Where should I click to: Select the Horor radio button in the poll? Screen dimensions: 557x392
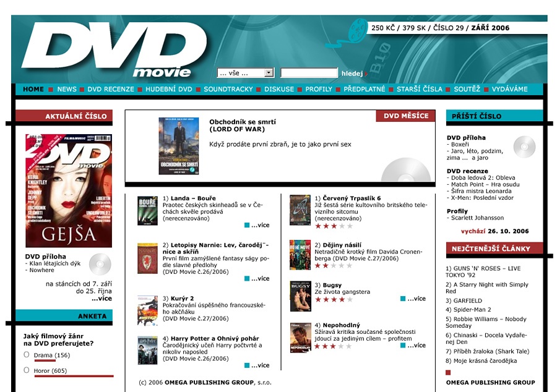coord(26,370)
